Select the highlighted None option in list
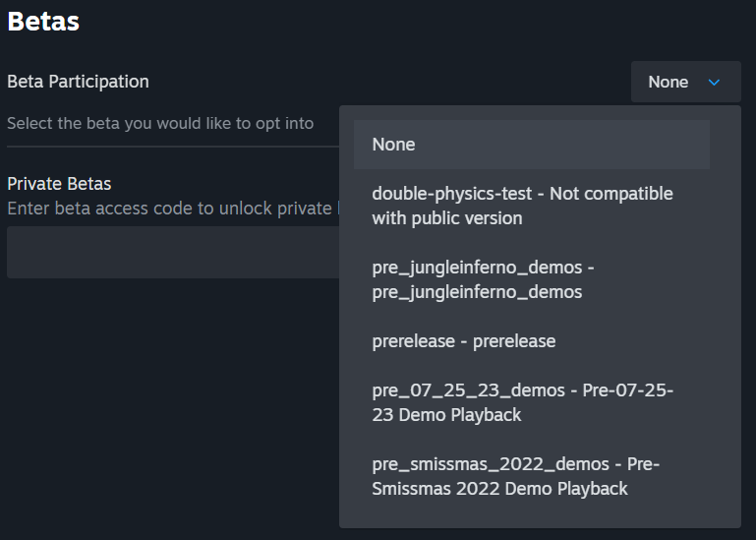This screenshot has width=756, height=540. [x=531, y=145]
